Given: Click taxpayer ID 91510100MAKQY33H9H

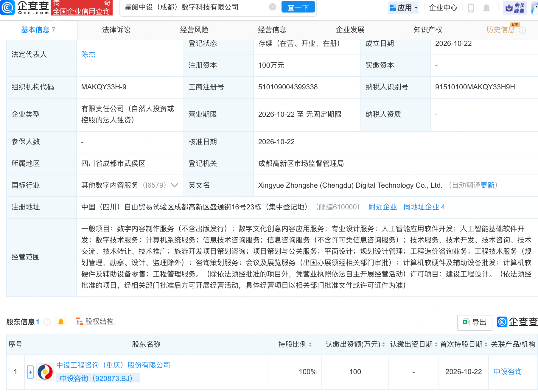Looking at the screenshot, I should pos(475,87).
